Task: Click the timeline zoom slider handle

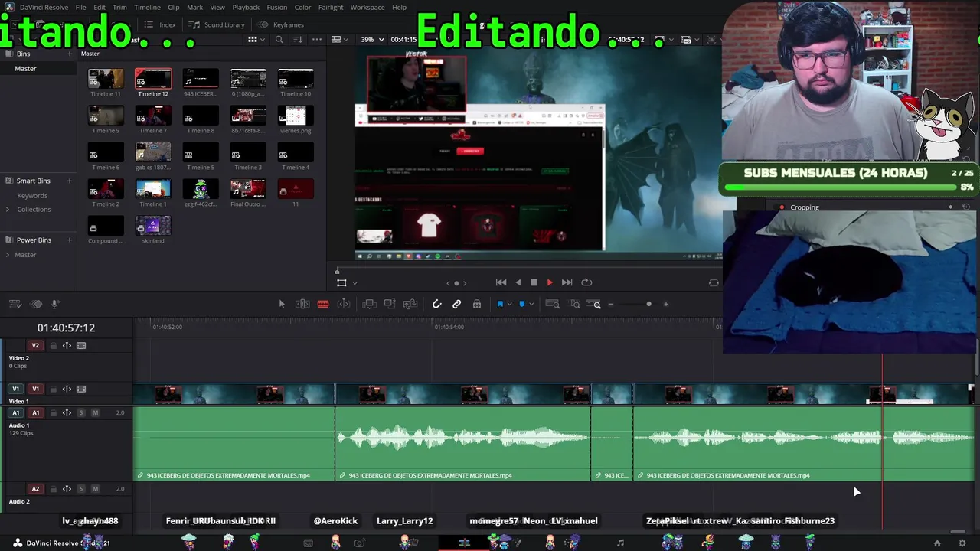Action: 648,305
